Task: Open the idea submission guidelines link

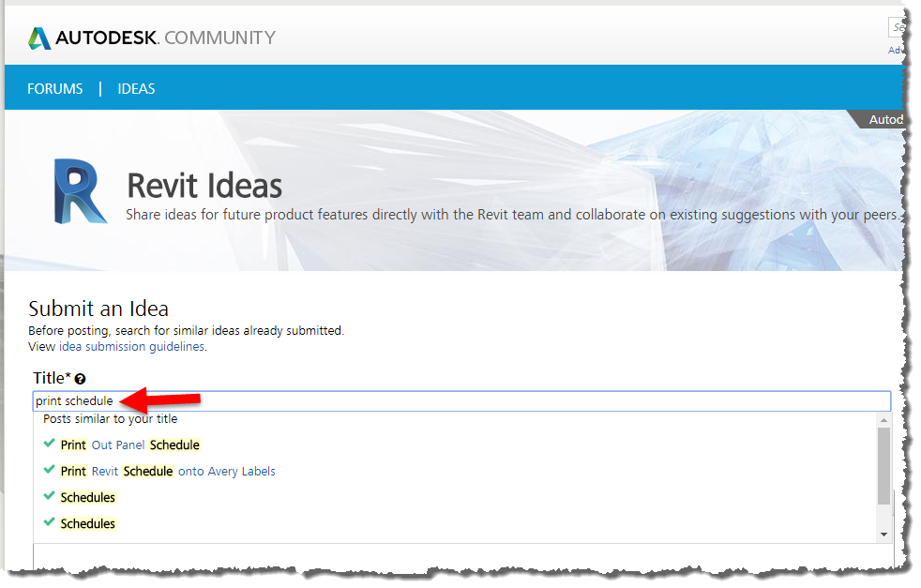Action: tap(131, 347)
